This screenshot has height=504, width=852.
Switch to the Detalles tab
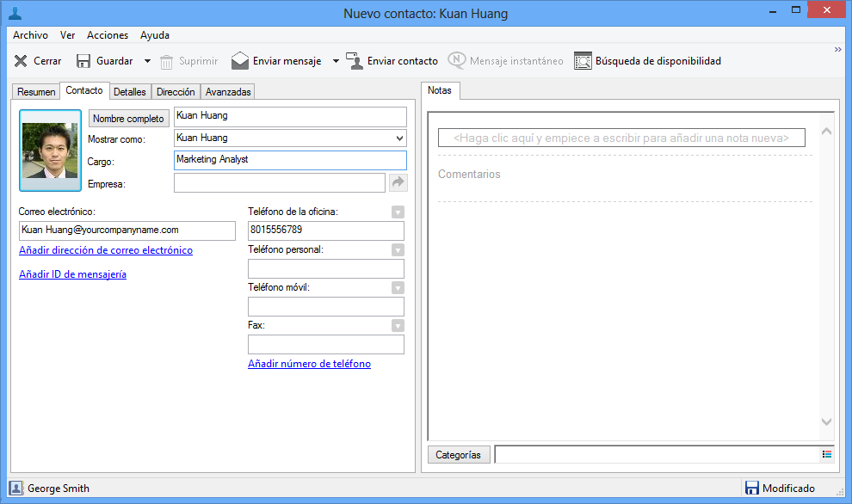tap(130, 92)
